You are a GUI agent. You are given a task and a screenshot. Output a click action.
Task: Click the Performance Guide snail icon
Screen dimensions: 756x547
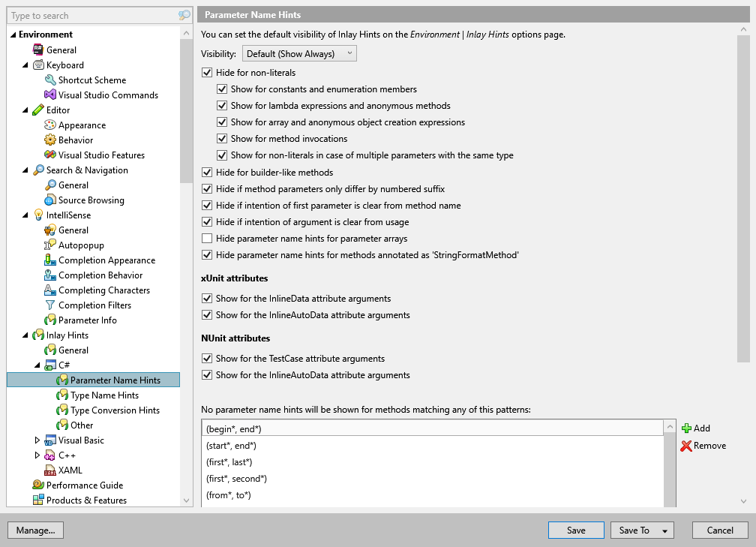[38, 485]
